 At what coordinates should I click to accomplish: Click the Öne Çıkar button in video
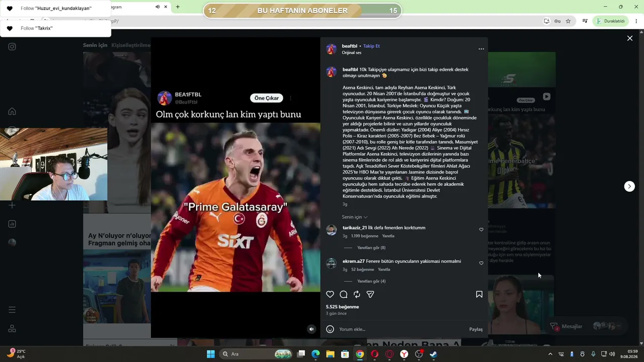(267, 98)
